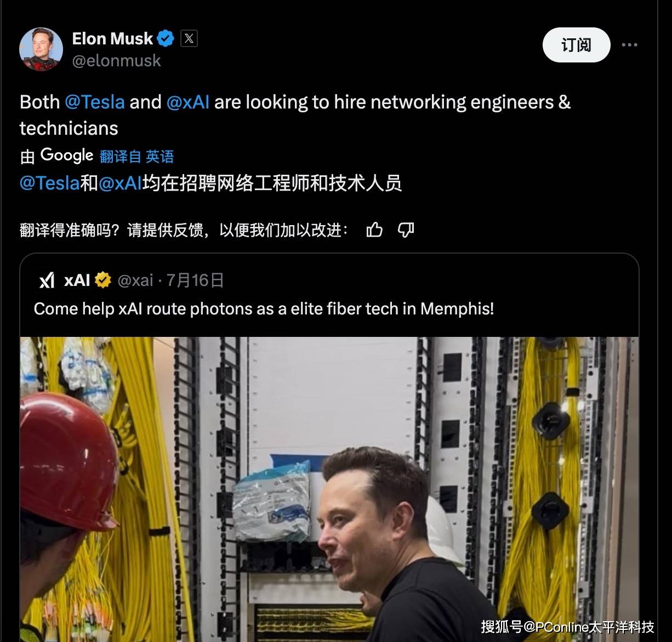Rate the translation with thumbs down
This screenshot has height=642, width=672.
pyautogui.click(x=406, y=230)
